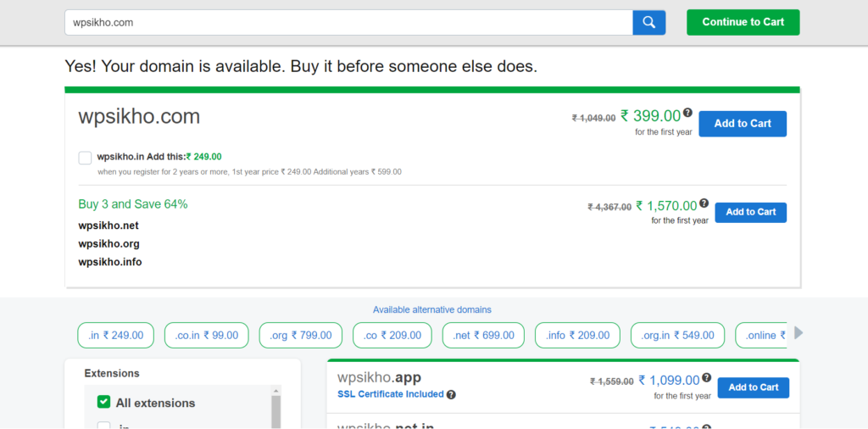Select the partially visible .online alternative
868x429 pixels.
tap(761, 336)
